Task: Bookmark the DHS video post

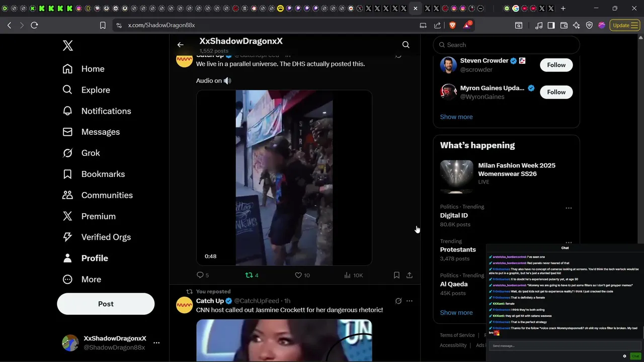Action: (396, 275)
